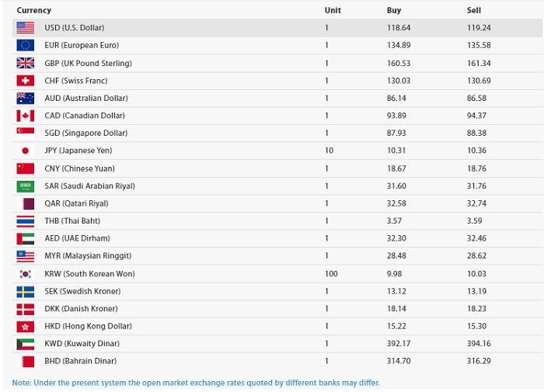Click the Australian flag icon

coord(25,98)
